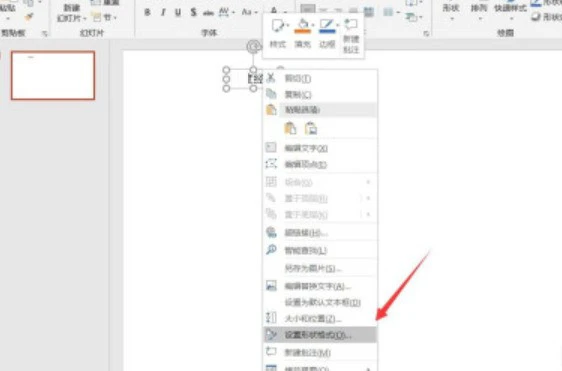Open 设置形状格式 (Format Shape) entry
The width and height of the screenshot is (562, 371).
click(320, 335)
